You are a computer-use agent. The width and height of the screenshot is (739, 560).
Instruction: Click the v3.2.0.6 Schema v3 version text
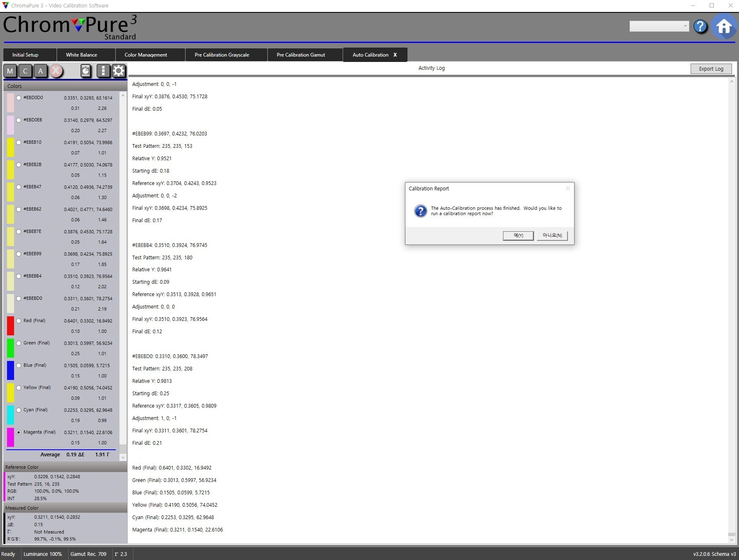pos(714,554)
